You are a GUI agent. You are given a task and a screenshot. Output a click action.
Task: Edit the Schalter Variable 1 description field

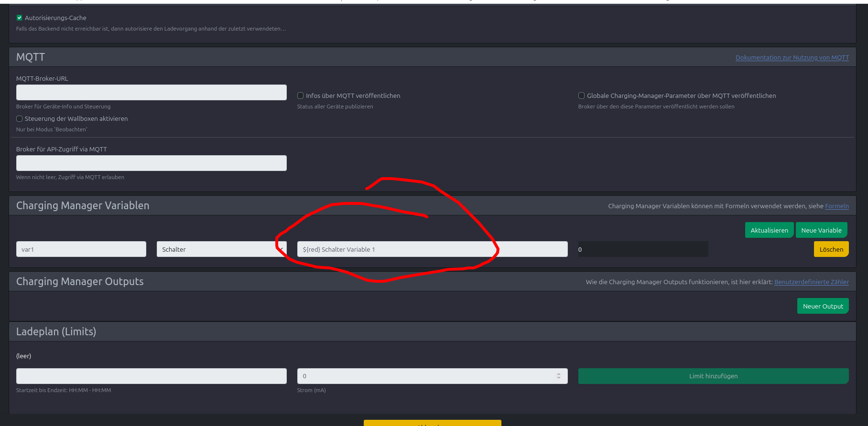coord(432,249)
